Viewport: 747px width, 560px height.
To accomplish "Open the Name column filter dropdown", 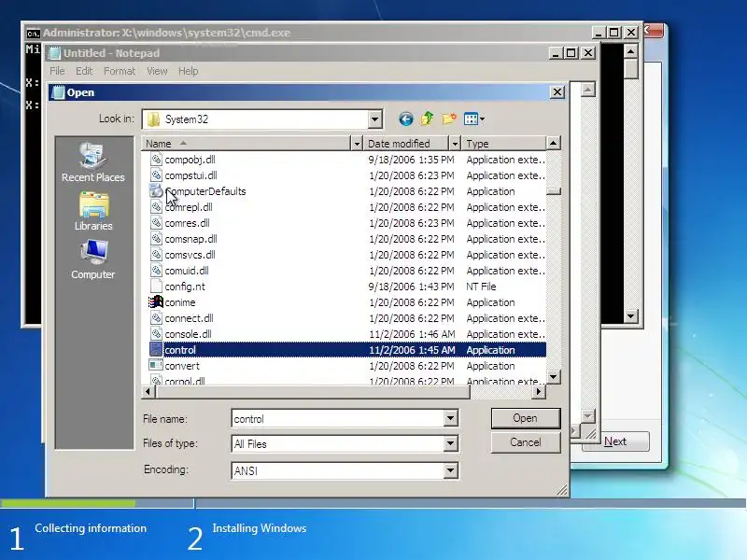I will click(x=357, y=144).
